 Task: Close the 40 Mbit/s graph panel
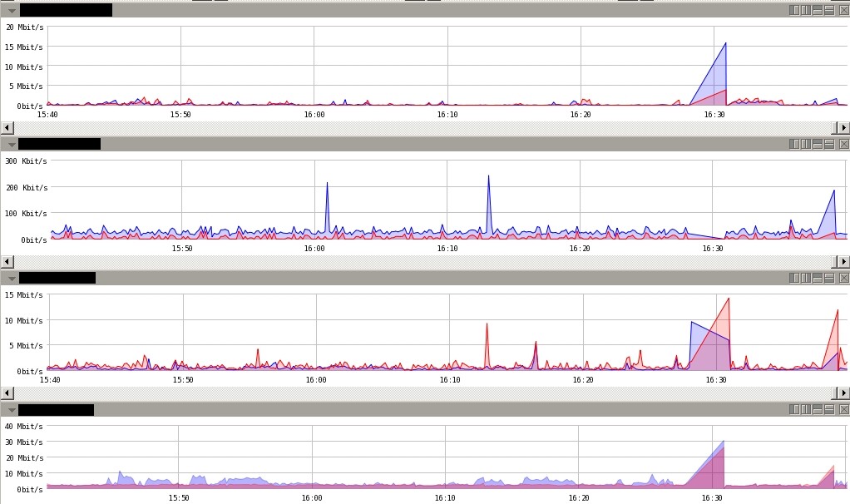[844, 409]
